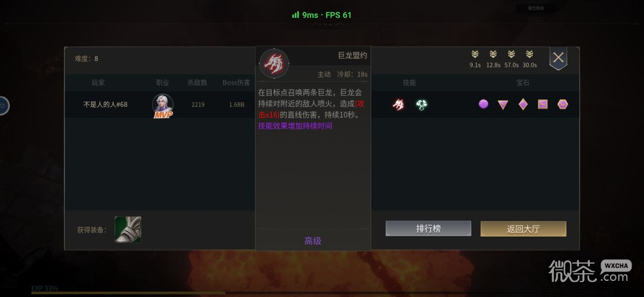Select the purple hexagon gem

pos(563,104)
